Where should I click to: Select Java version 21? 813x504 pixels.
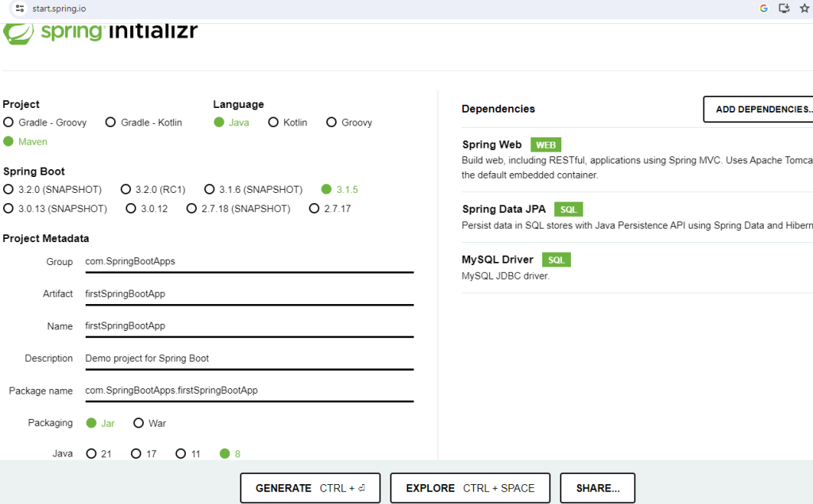tap(98, 454)
